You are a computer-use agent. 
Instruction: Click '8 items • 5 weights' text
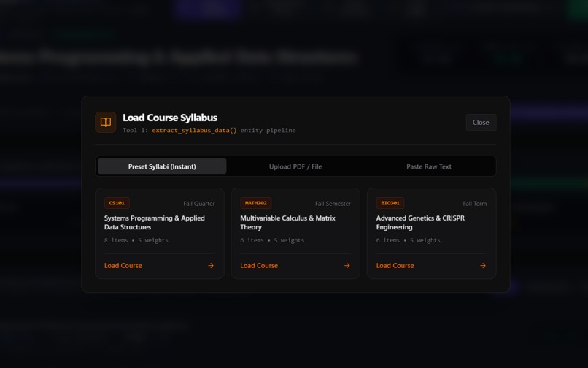[x=136, y=240]
